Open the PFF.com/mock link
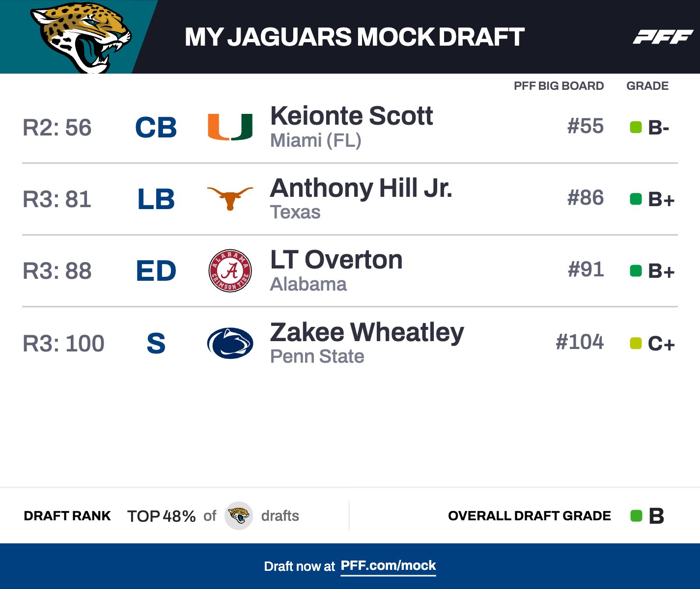The image size is (700, 589). [388, 566]
